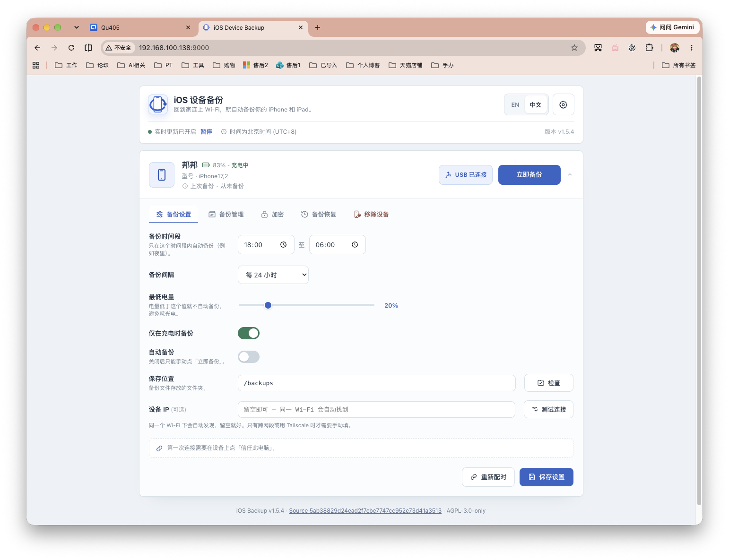
Task: Click 保存设置 button
Action: point(547,477)
